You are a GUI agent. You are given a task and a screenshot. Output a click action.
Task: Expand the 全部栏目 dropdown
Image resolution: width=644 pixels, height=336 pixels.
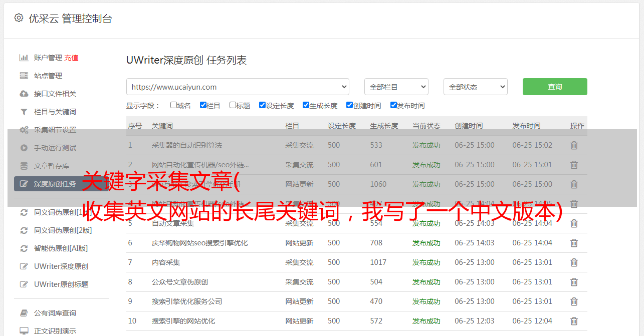point(396,87)
